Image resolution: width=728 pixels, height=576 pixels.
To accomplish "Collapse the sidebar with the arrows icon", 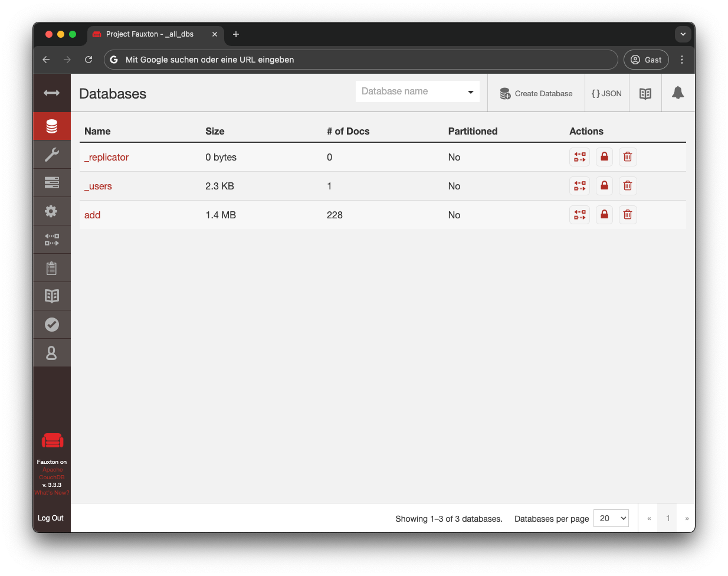I will pos(52,93).
